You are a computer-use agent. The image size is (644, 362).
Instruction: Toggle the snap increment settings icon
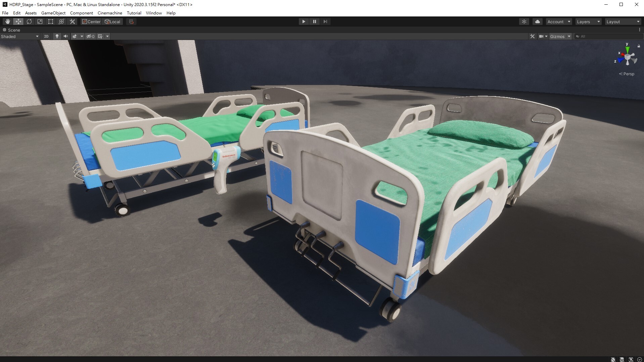click(131, 21)
